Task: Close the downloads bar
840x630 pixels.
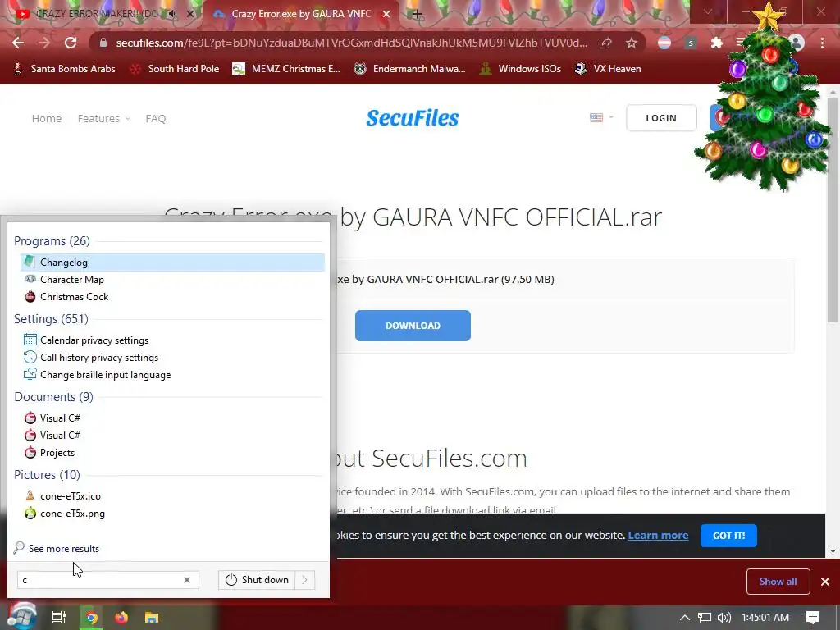Action: (825, 582)
